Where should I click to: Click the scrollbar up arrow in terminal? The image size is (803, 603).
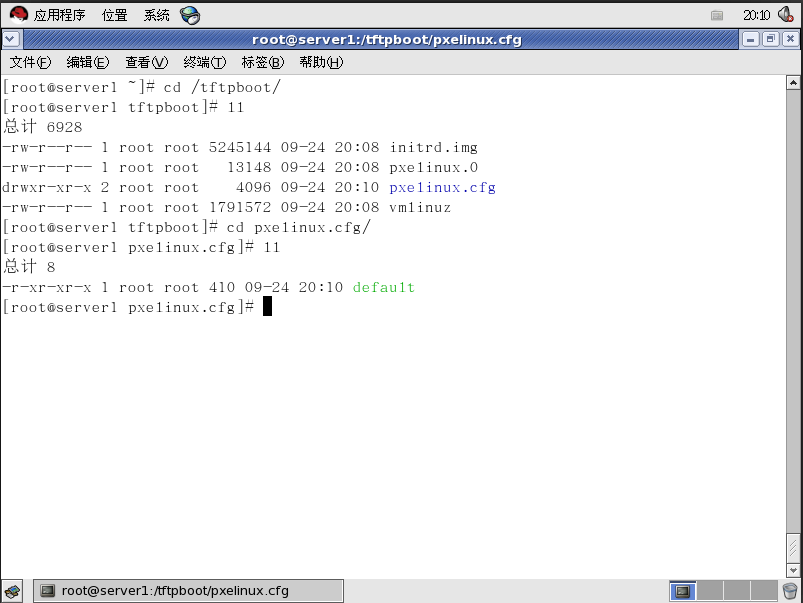pyautogui.click(x=793, y=82)
